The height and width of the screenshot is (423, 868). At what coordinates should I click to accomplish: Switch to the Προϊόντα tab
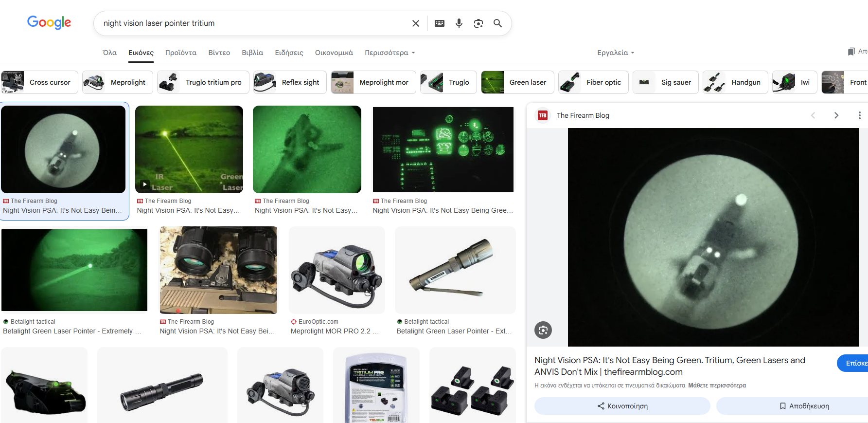click(x=181, y=53)
